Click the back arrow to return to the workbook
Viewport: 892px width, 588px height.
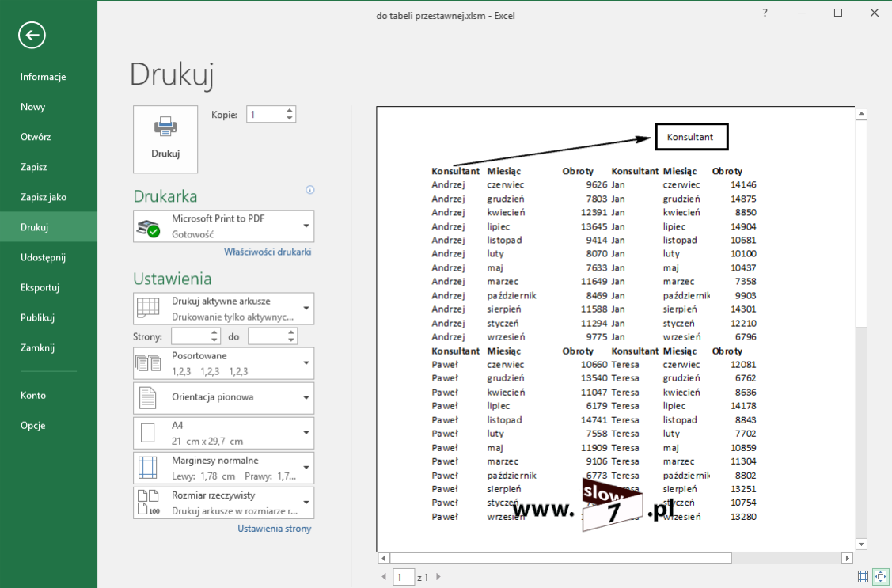coord(32,36)
